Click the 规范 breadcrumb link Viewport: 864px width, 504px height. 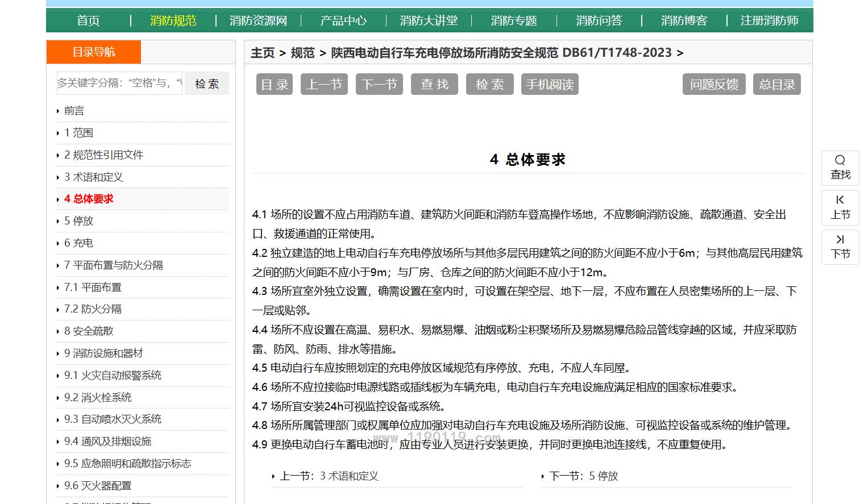[302, 53]
